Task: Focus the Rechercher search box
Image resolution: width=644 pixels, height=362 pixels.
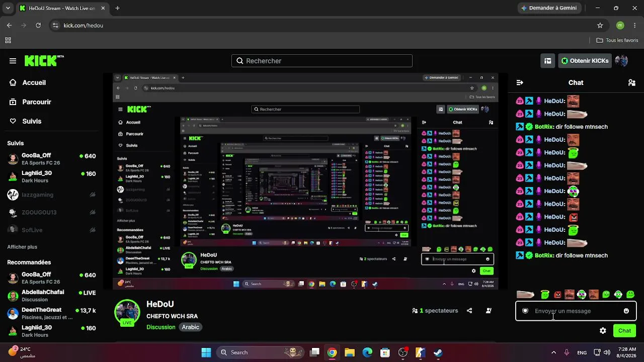Action: point(322,61)
